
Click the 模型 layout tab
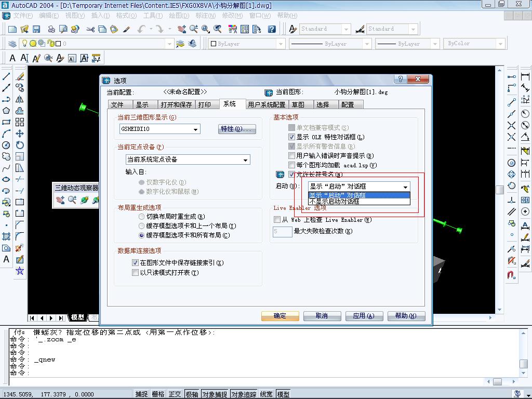78,317
